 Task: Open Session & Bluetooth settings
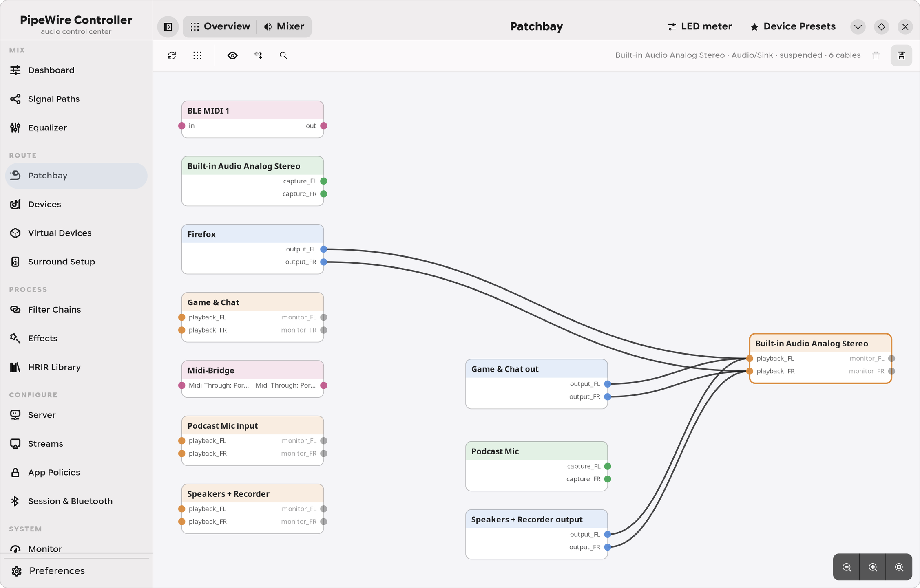coord(76,501)
